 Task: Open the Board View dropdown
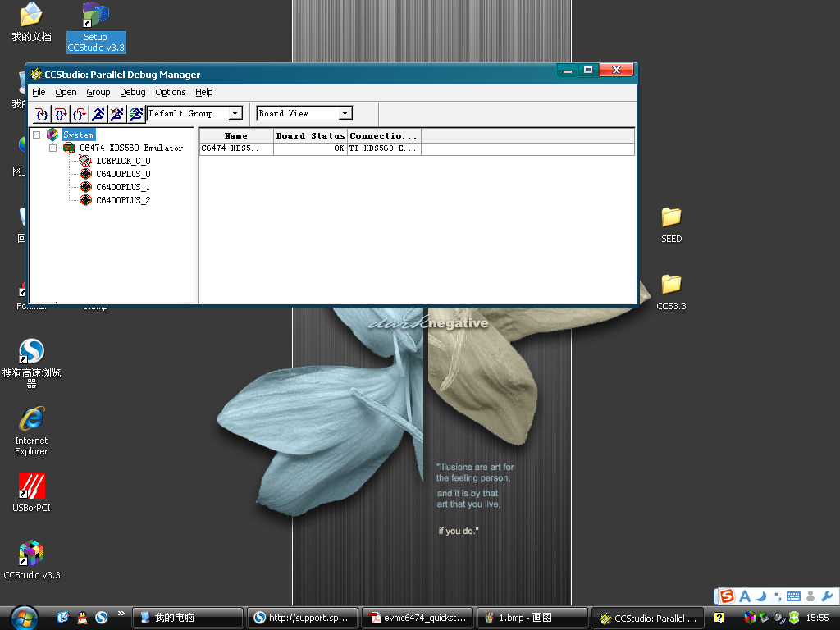pyautogui.click(x=345, y=113)
